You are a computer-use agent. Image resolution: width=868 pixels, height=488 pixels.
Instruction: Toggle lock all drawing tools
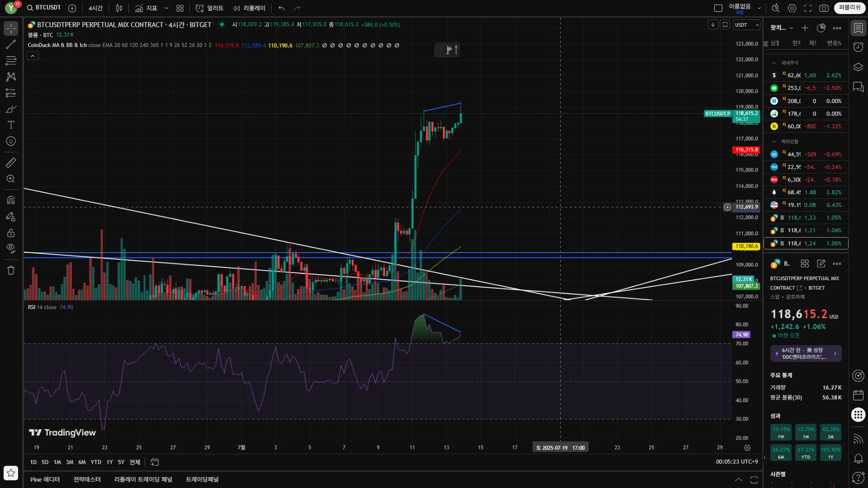pyautogui.click(x=11, y=233)
